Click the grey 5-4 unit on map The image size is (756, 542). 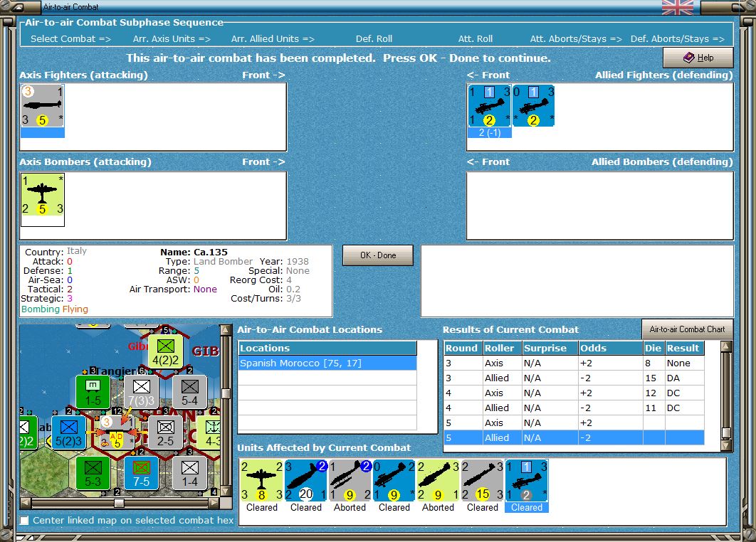tap(189, 392)
